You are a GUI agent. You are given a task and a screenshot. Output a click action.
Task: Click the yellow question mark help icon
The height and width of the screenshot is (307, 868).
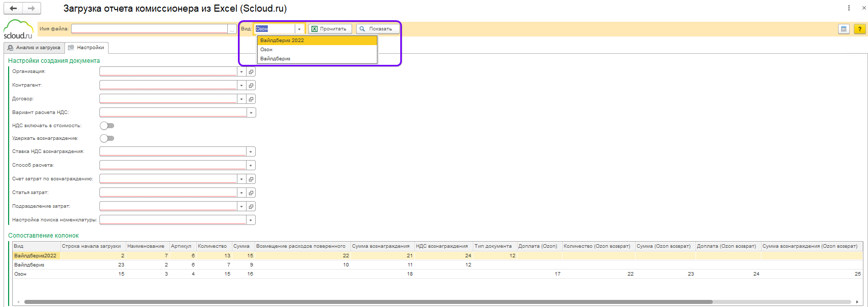[x=859, y=29]
